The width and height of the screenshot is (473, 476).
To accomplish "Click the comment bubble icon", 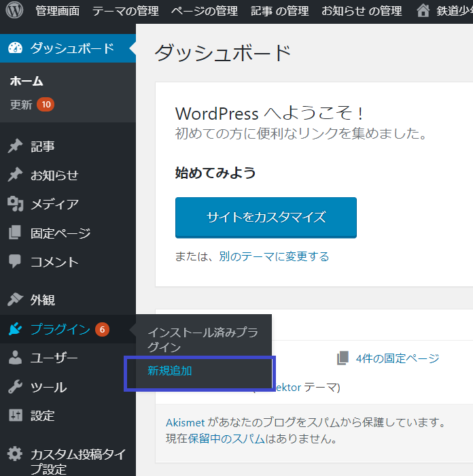I will [15, 261].
